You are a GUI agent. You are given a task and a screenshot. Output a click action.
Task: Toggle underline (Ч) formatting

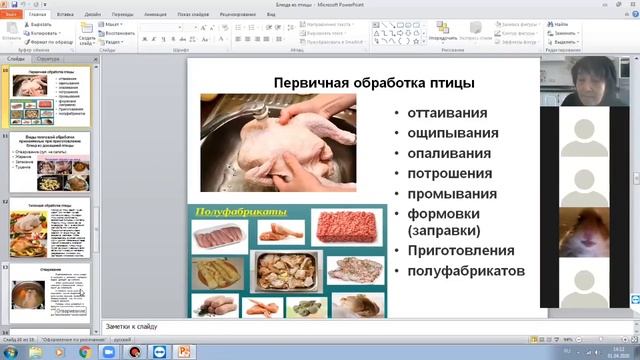click(x=163, y=39)
